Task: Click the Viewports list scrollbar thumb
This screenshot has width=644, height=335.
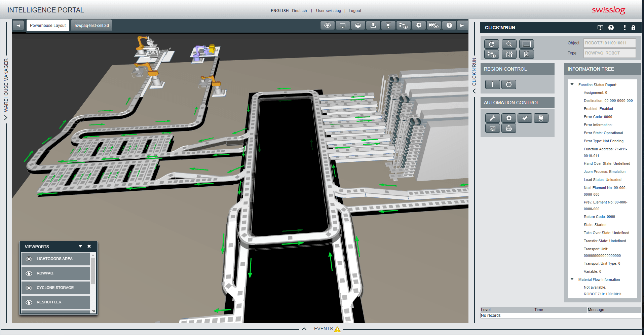Action: (x=93, y=271)
